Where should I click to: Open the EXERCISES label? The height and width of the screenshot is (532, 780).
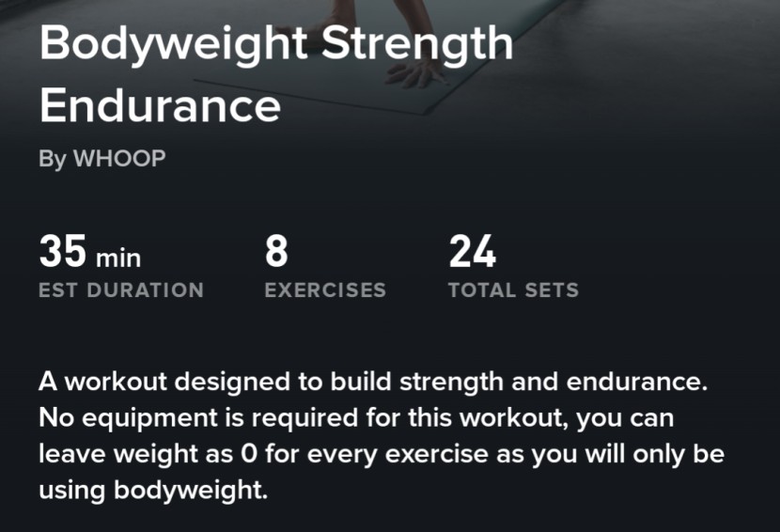[x=325, y=290]
